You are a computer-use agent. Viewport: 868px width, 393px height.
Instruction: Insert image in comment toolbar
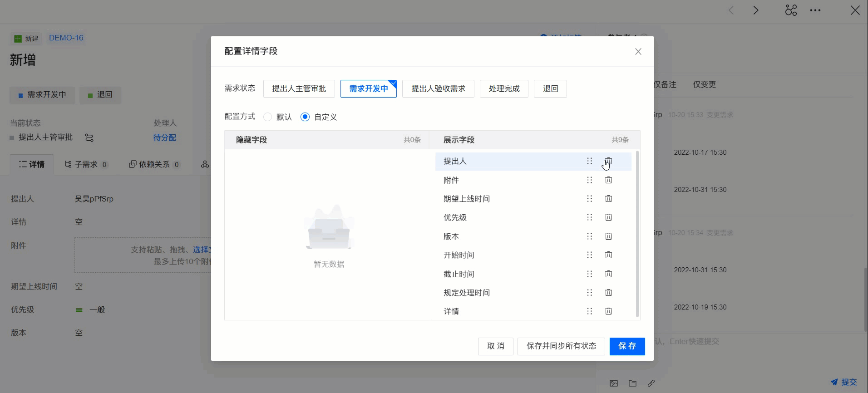coord(614,383)
